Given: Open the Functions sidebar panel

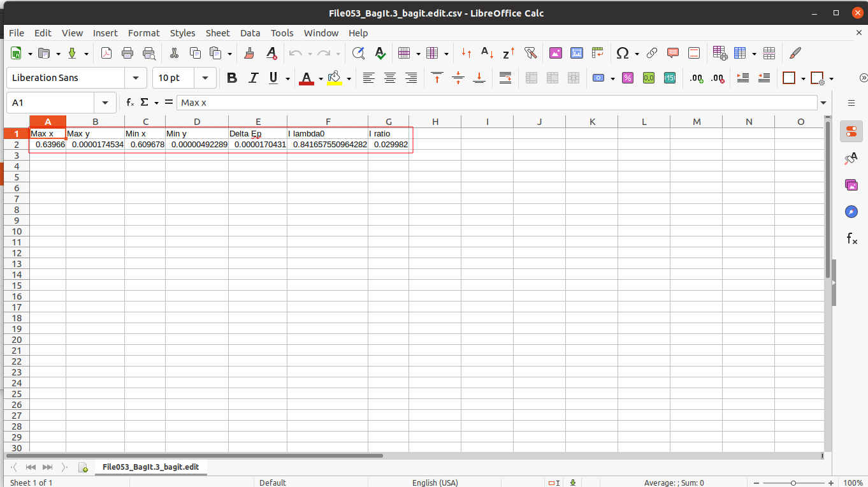Looking at the screenshot, I should pos(851,238).
